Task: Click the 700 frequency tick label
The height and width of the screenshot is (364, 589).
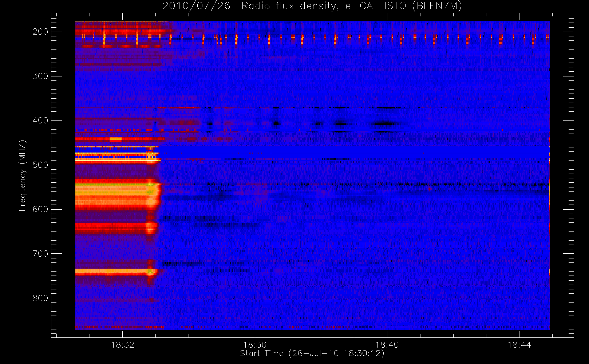Action: (x=40, y=254)
